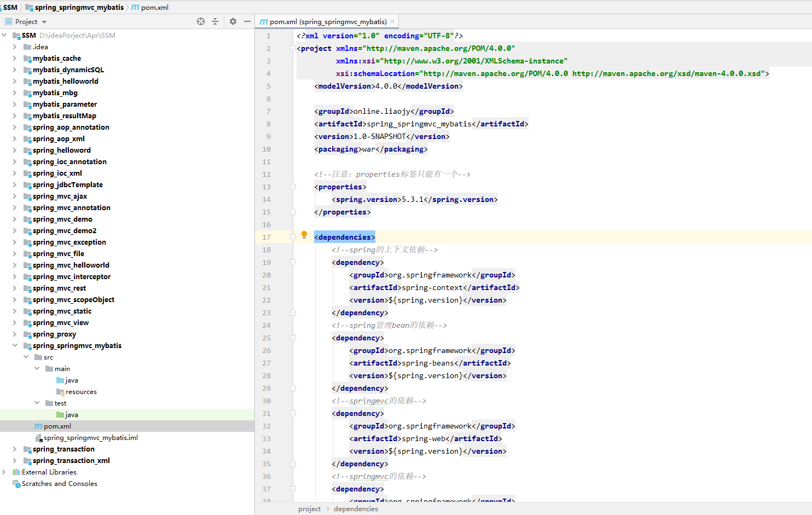The width and height of the screenshot is (812, 515).
Task: Select spring_ioc_annotation in project tree
Action: point(69,161)
